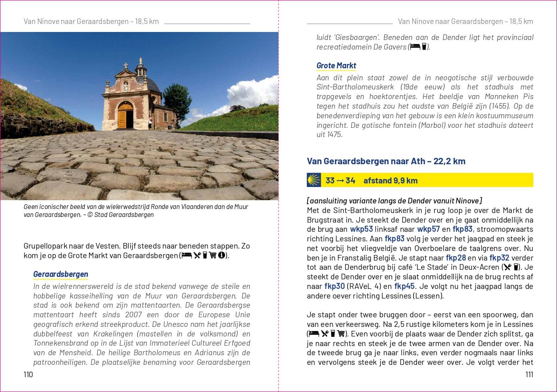Click the Geraardsbergen underlined heading
Screen dimensions: 557x392
coord(61,274)
